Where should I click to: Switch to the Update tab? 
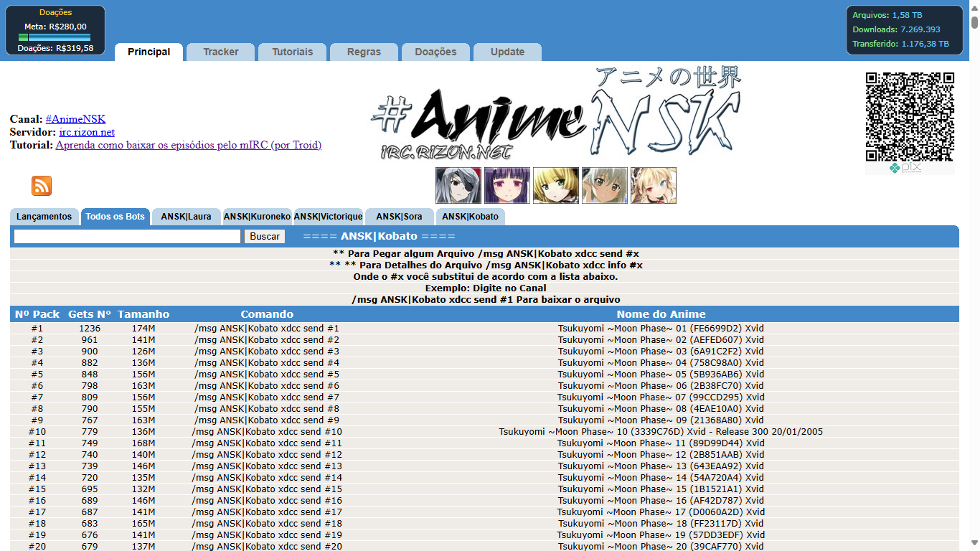[507, 52]
